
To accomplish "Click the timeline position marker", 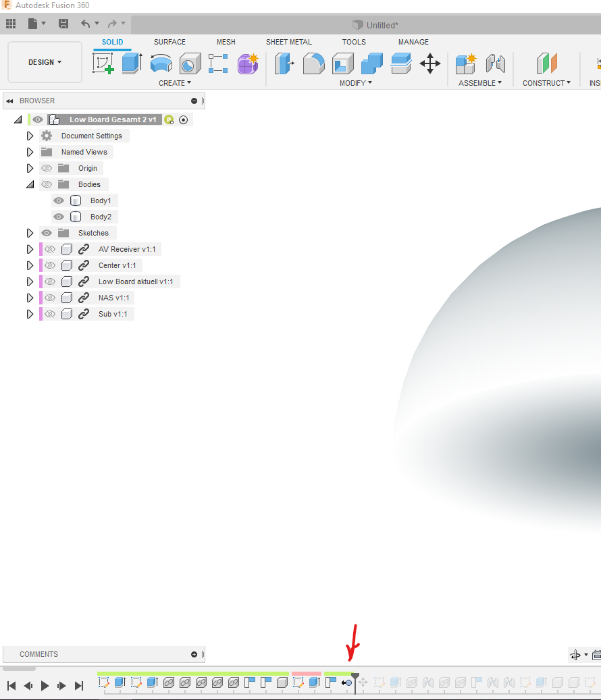I will pyautogui.click(x=355, y=683).
